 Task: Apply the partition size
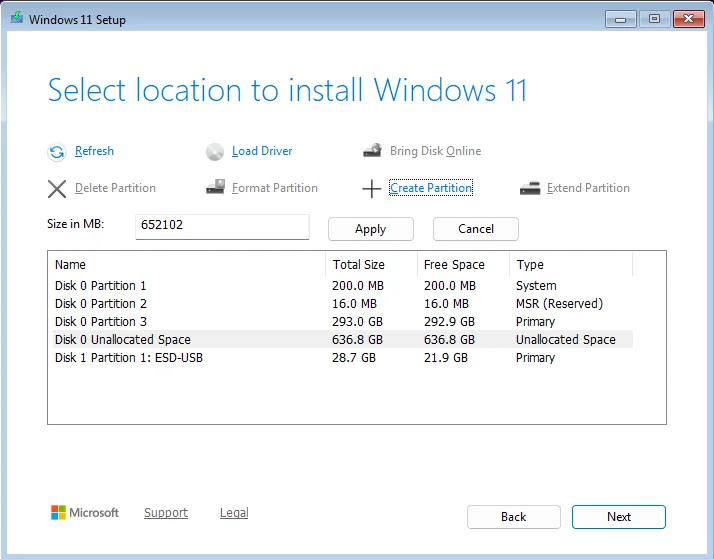pyautogui.click(x=371, y=229)
